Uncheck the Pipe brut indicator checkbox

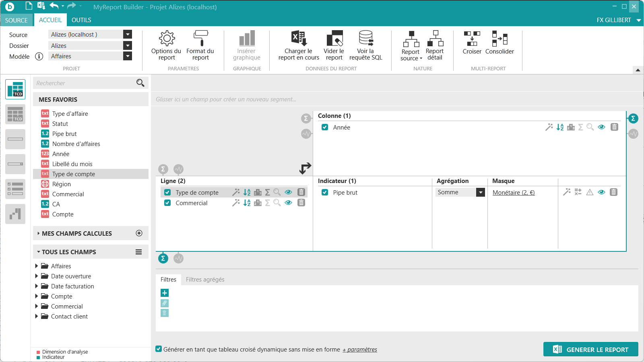pos(325,193)
